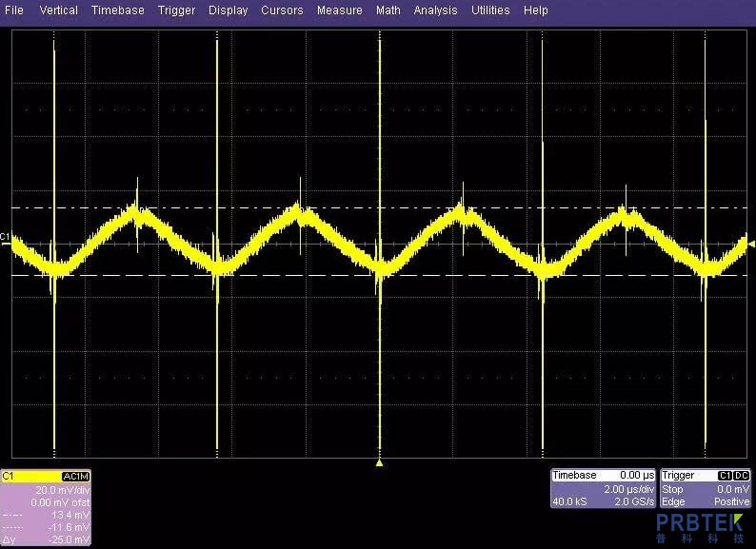
Task: Click the 0.00 µs timebase delay value
Action: (x=637, y=475)
